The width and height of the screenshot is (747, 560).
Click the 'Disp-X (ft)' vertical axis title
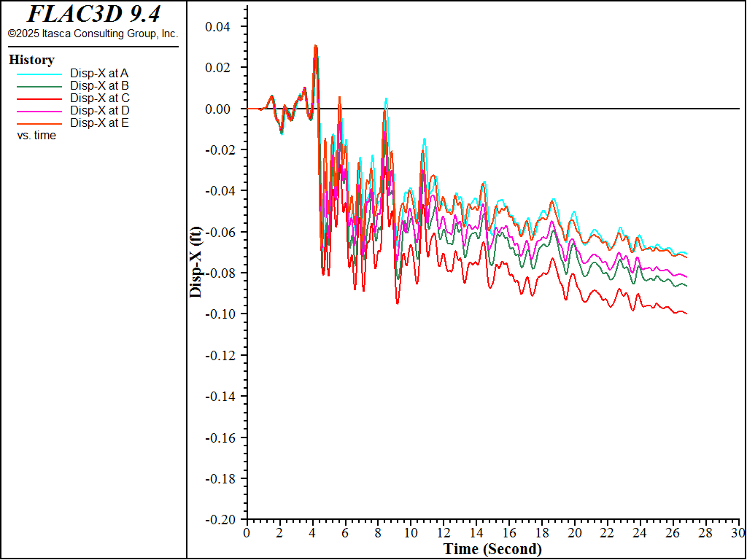pyautogui.click(x=196, y=264)
